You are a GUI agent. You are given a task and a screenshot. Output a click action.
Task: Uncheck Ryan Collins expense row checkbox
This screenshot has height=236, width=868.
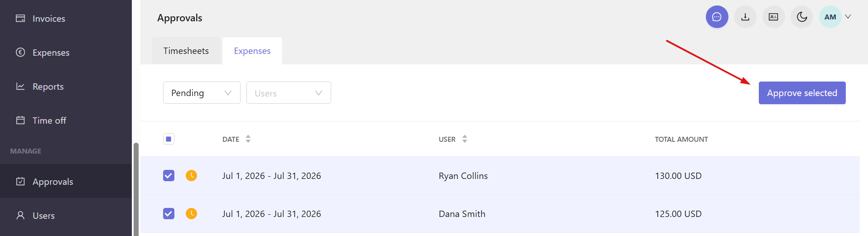[169, 175]
